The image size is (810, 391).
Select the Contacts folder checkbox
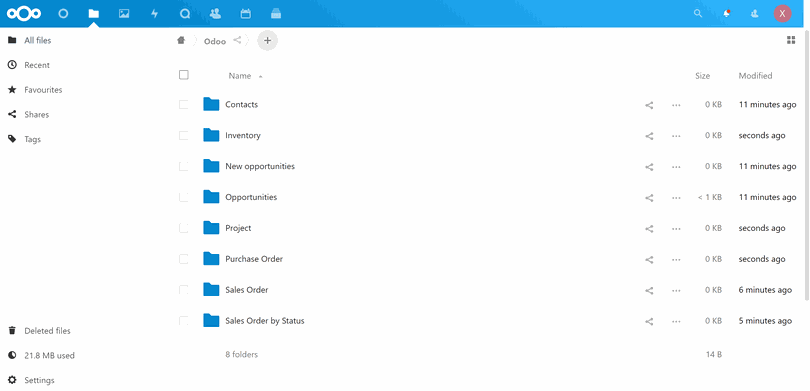point(184,104)
